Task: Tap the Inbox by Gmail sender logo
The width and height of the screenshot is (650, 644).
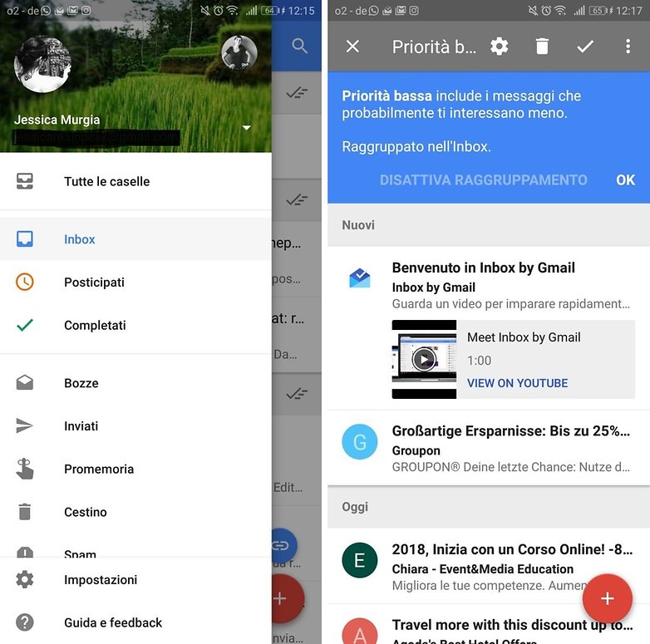Action: [359, 278]
